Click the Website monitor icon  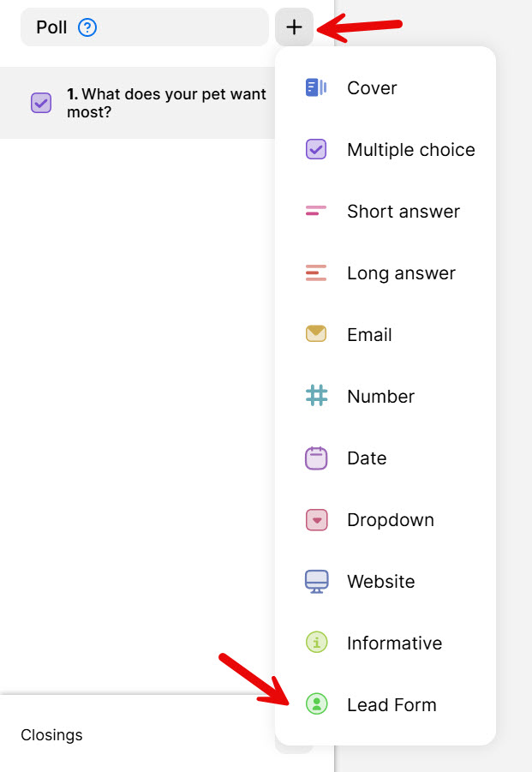point(316,582)
